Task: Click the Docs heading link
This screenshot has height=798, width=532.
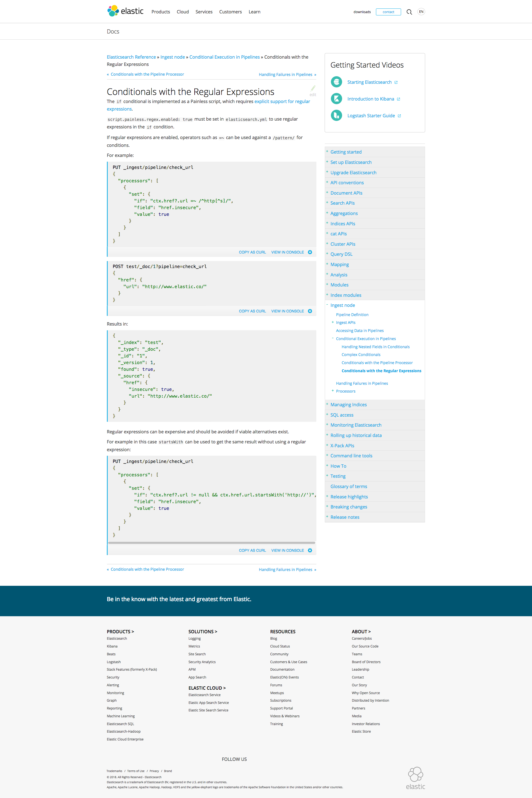Action: pyautogui.click(x=113, y=32)
